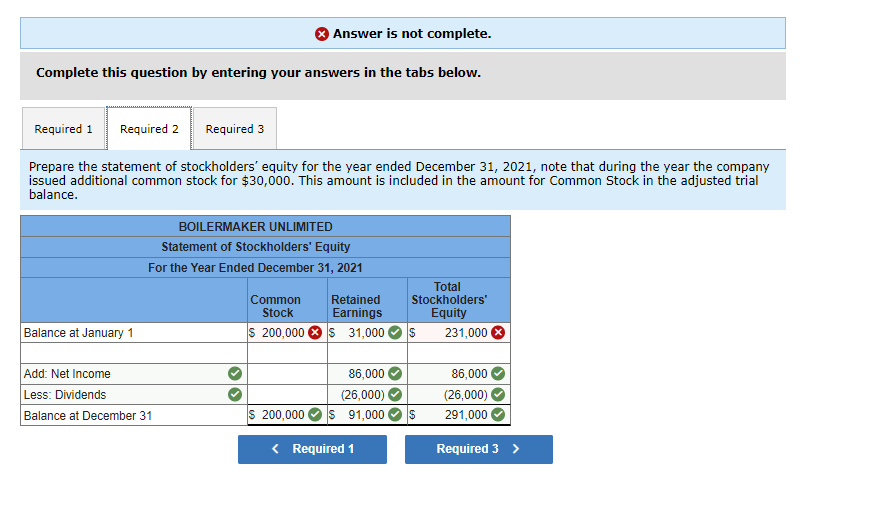Go back with Required 1 button
869x507 pixels.
(x=313, y=449)
